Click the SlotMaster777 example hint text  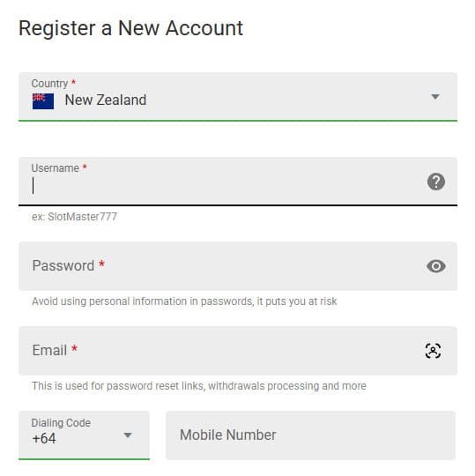(74, 217)
